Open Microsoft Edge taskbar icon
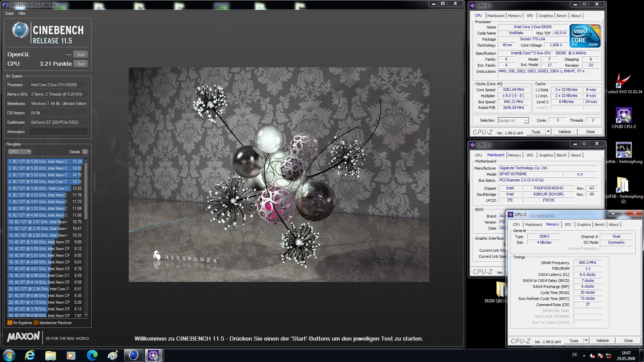644x362 pixels. pyautogui.click(x=92, y=355)
